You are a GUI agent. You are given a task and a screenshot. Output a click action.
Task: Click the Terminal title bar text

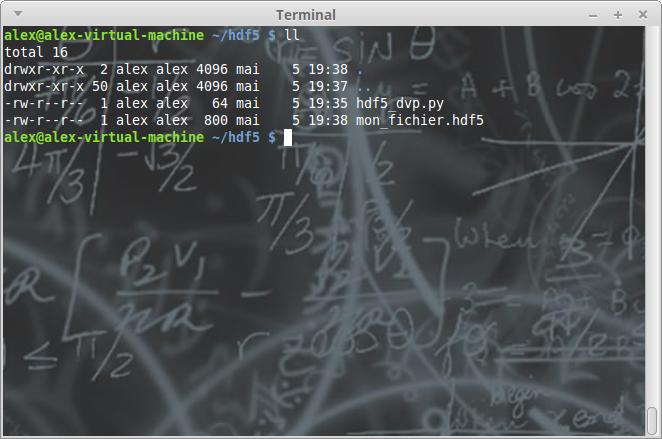305,15
